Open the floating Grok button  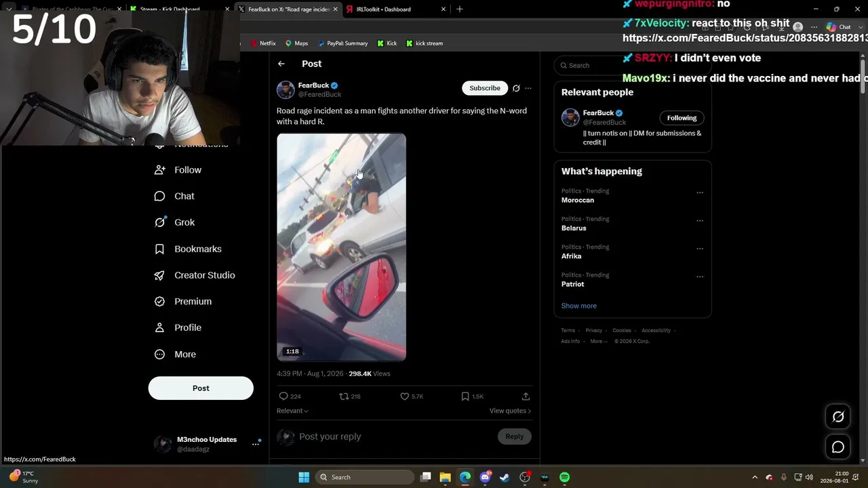pos(838,417)
